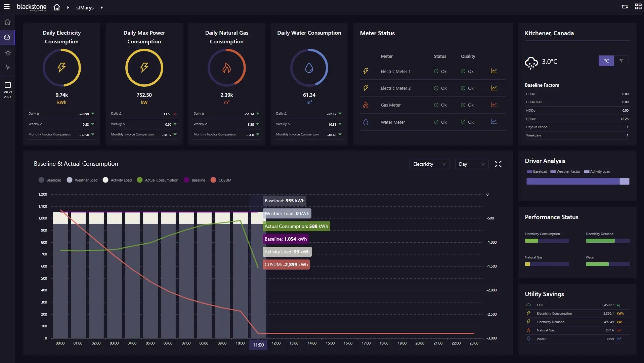Open the Day interval dropdown
Image resolution: width=644 pixels, height=363 pixels.
click(472, 164)
